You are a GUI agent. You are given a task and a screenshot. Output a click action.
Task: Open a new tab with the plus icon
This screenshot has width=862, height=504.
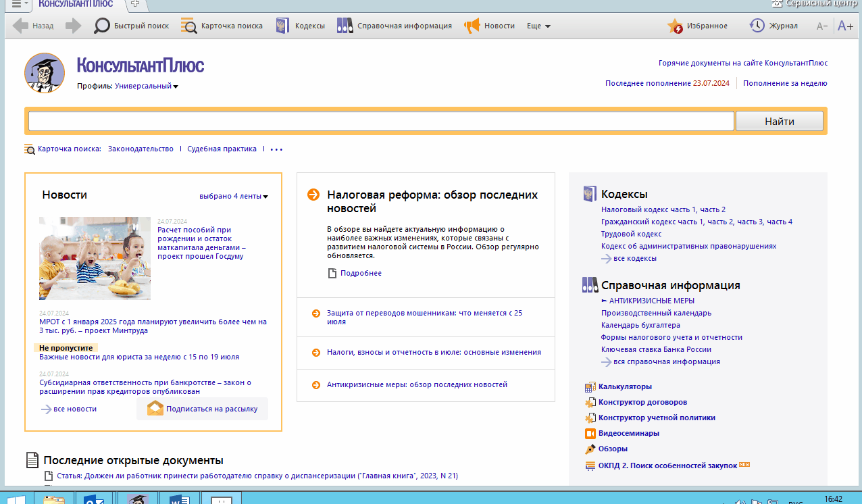point(135,4)
